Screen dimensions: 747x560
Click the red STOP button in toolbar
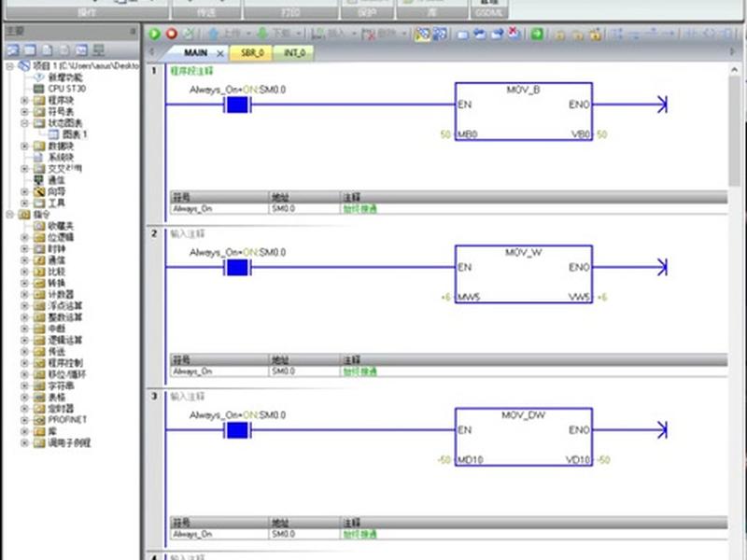click(x=172, y=34)
